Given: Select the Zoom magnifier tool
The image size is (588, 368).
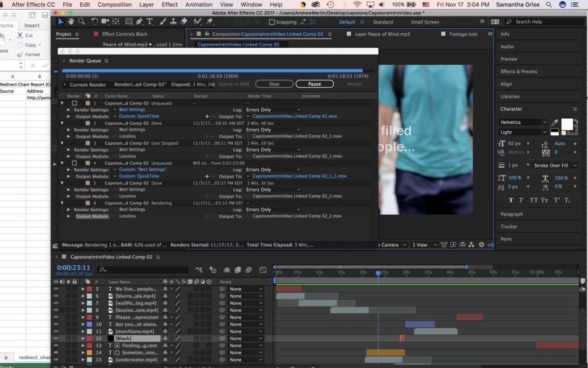Looking at the screenshot, I should tap(82, 22).
